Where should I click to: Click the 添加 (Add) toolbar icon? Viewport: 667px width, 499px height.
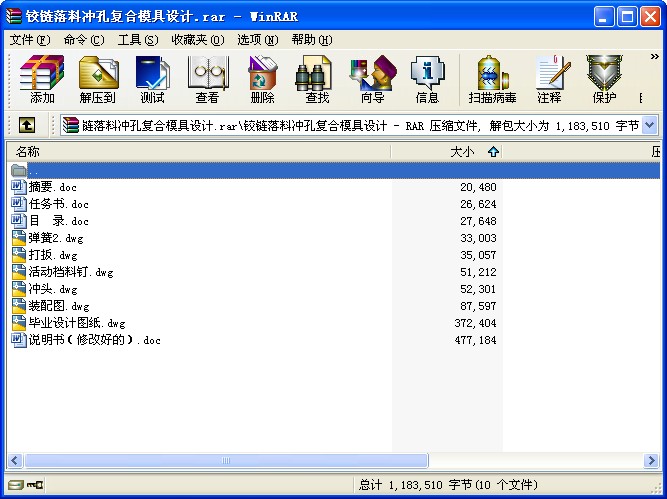(42, 80)
